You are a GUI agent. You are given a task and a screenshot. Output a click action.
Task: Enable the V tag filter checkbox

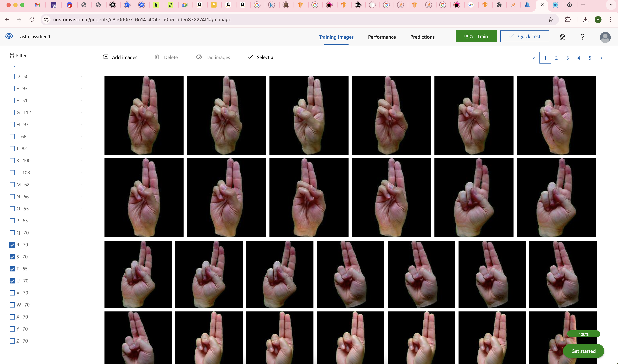[x=12, y=293]
